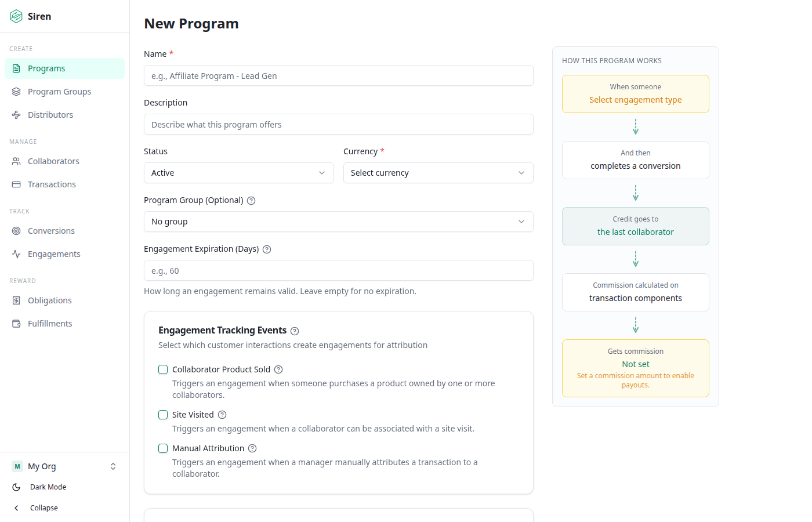812x522 pixels.
Task: Enable Collaborator Product Sold checkbox
Action: point(163,369)
